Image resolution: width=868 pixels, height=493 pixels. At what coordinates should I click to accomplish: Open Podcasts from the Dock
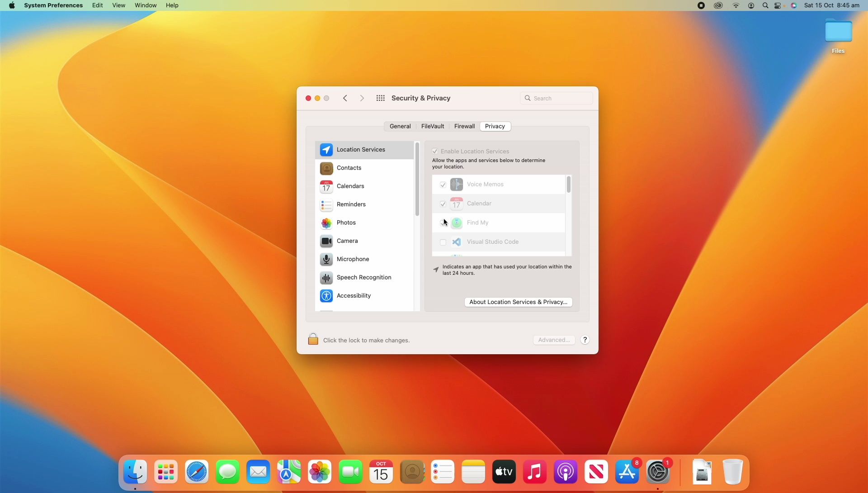tap(566, 472)
